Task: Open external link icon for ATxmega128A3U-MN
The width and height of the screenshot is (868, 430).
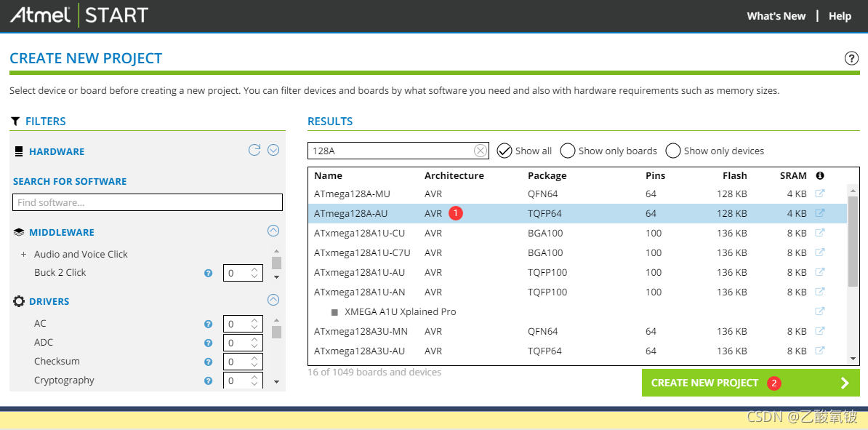Action: pos(820,331)
